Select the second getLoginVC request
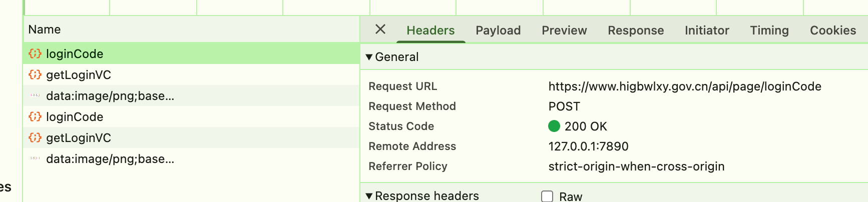This screenshot has width=868, height=202. point(79,138)
